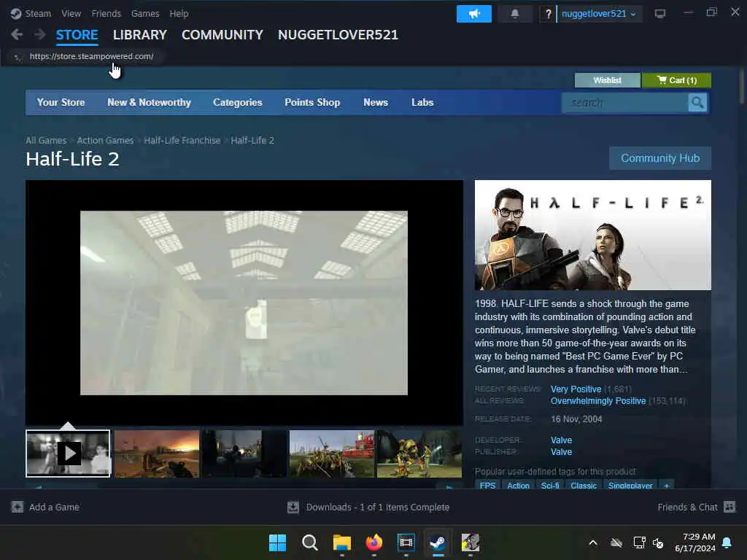Open the Friends menu
The height and width of the screenshot is (560, 747).
coord(107,13)
